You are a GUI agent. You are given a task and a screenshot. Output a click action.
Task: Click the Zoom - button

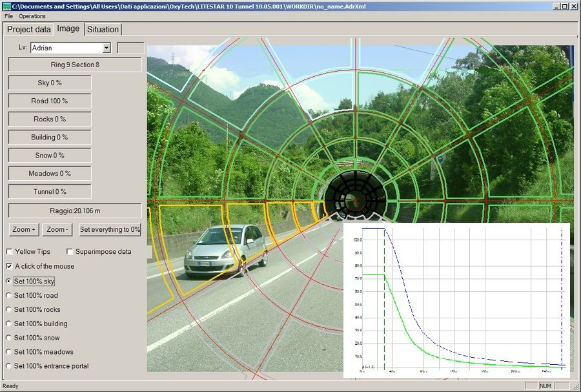(57, 230)
